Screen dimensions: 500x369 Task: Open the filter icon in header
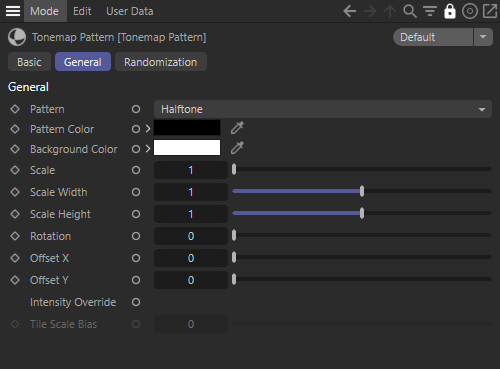pyautogui.click(x=430, y=11)
